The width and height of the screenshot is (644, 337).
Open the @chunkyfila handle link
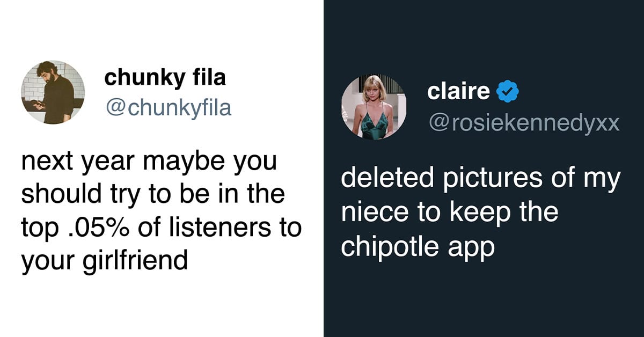point(168,108)
